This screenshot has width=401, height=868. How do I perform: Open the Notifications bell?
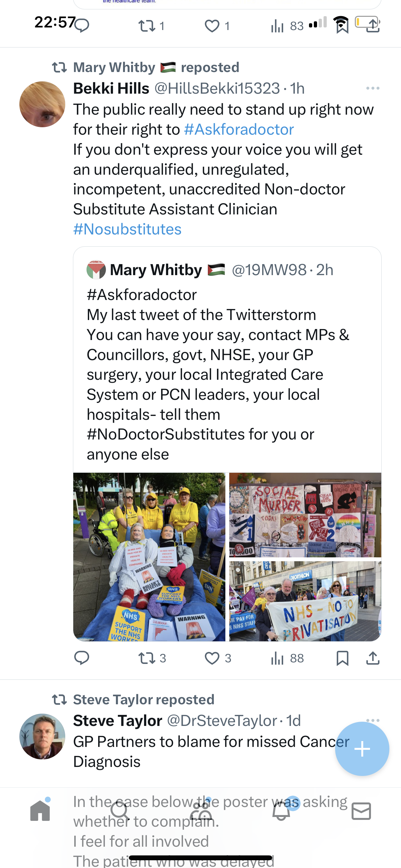point(281,811)
